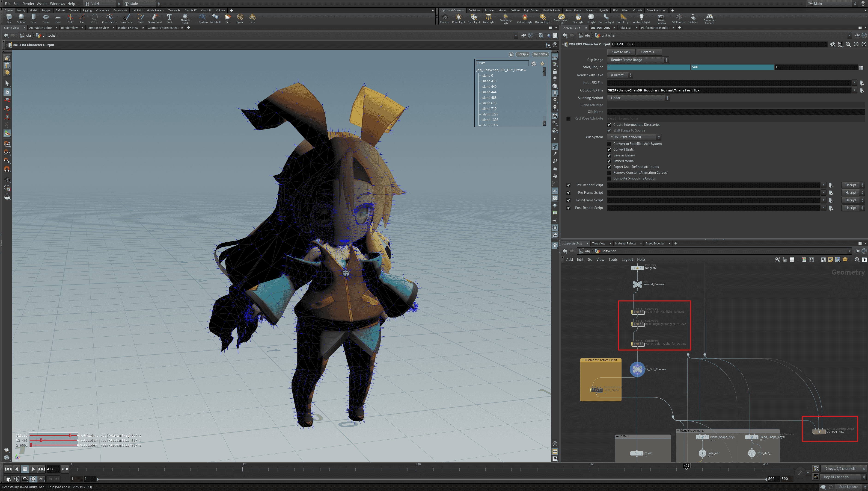Play the timeline forward
Viewport: 868px width, 491px height.
click(33, 469)
